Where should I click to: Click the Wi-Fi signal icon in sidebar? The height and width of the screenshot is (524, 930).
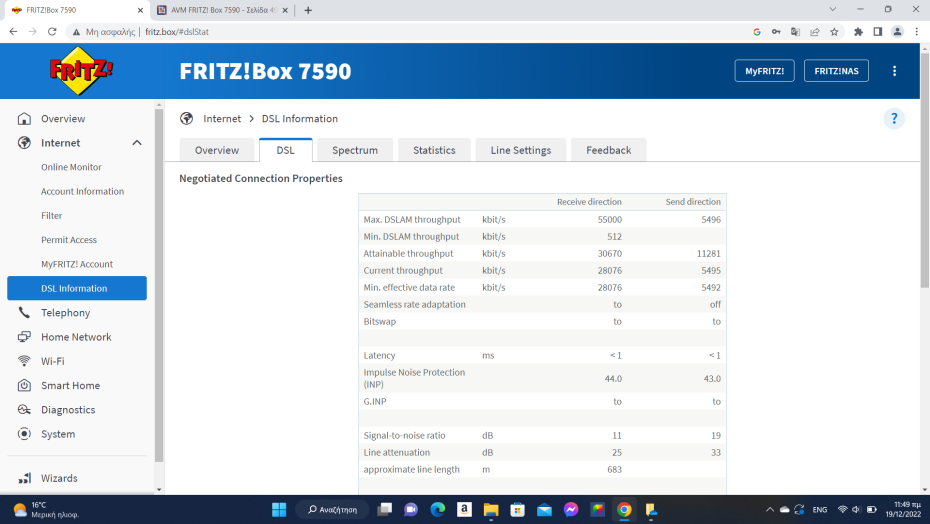(24, 361)
